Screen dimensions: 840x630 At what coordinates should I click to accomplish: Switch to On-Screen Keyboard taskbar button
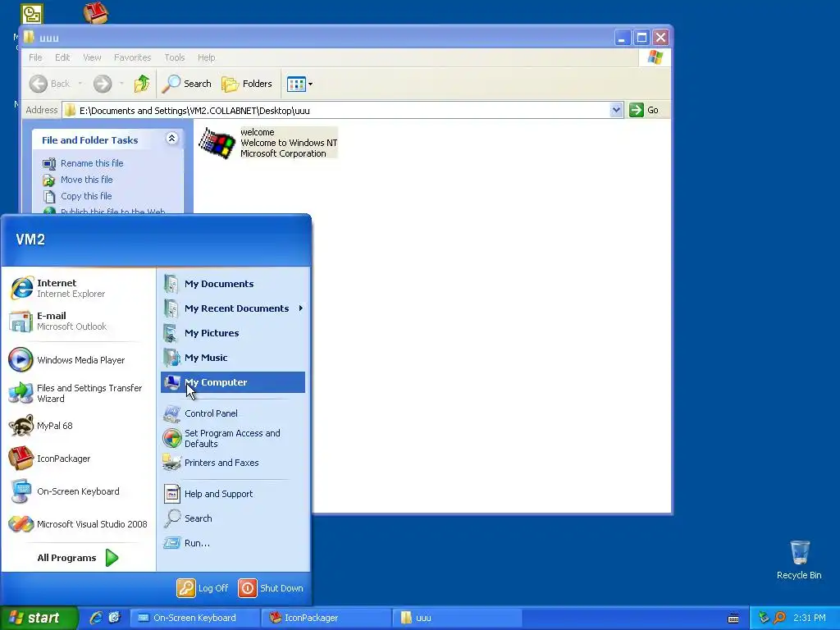[194, 618]
